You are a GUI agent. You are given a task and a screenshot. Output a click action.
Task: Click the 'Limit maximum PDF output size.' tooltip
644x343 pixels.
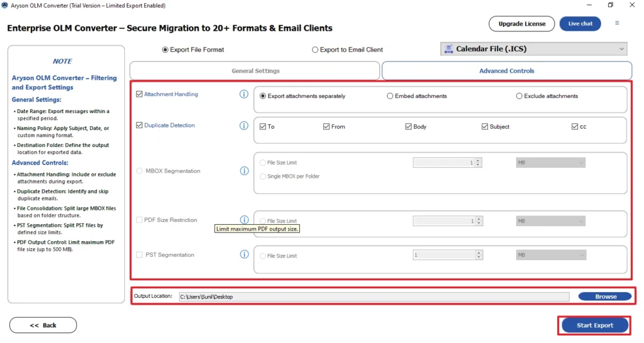tap(257, 229)
